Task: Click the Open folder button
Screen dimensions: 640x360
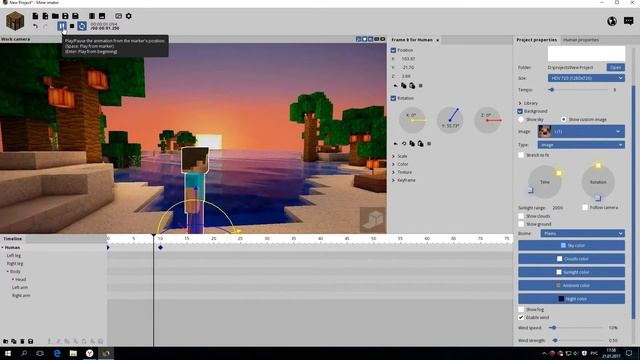Action: (x=616, y=67)
